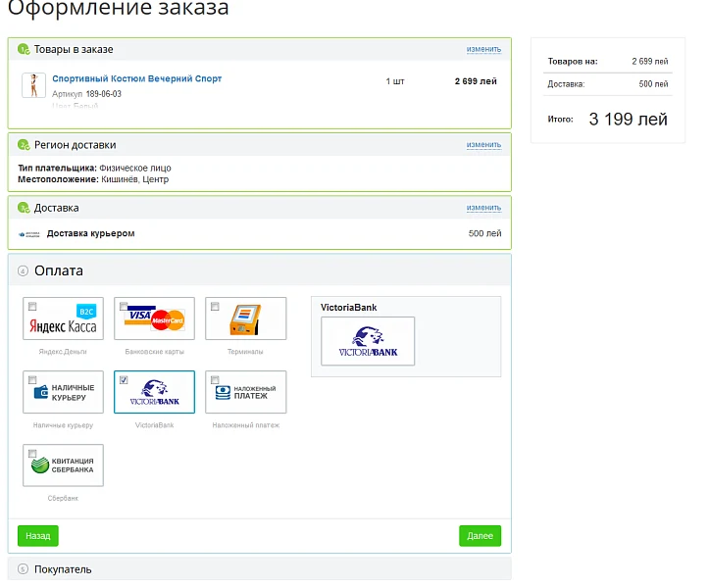Click the Физическое лицо payer type text
The width and height of the screenshot is (709, 588).
(135, 169)
